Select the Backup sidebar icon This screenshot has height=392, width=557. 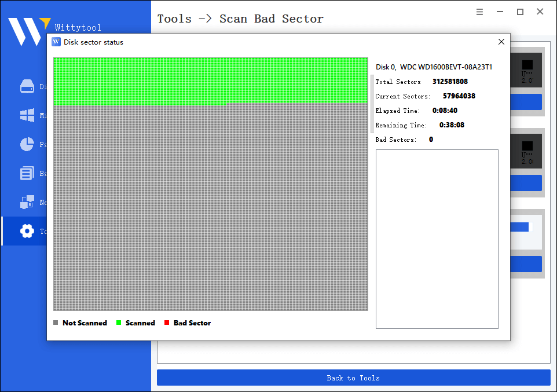28,173
